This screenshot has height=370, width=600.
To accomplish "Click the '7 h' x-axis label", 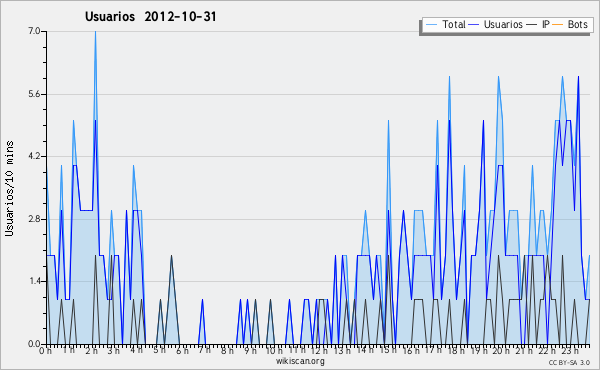I will click(x=204, y=351).
